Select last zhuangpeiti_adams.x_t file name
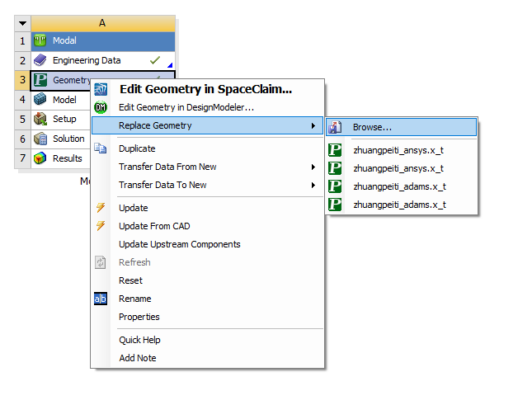This screenshot has height=419, width=532. [400, 205]
